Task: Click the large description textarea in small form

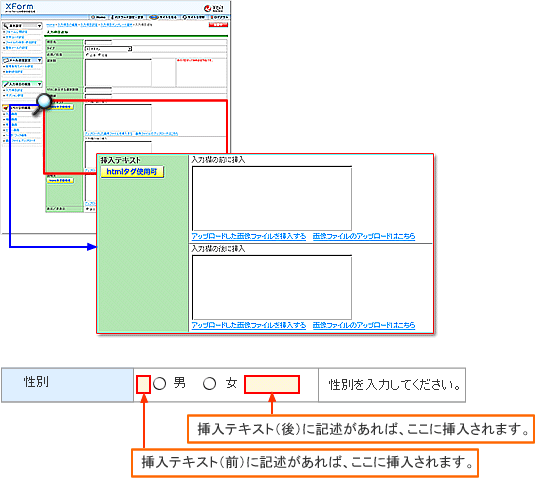Action: tap(118, 73)
